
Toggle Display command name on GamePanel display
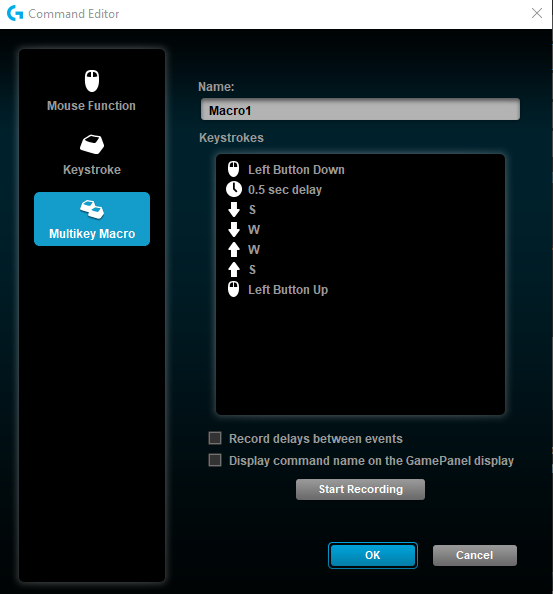(215, 460)
